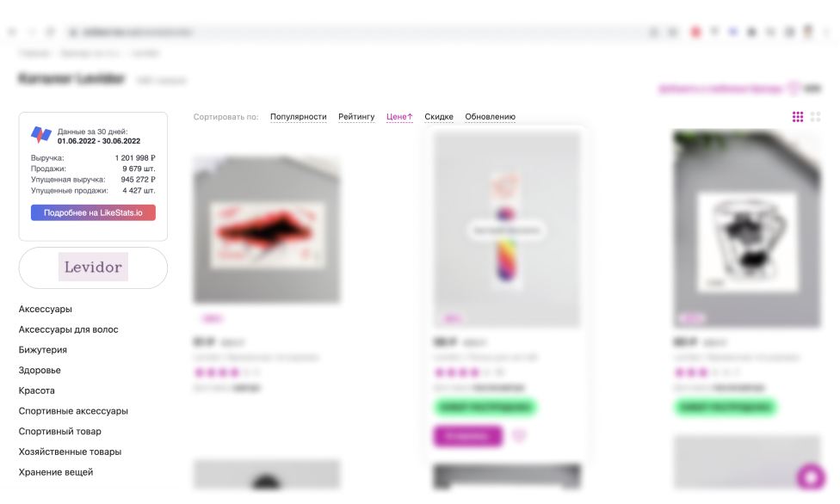Click Подробнее на LikeStats.io button
The height and width of the screenshot is (504, 840).
(x=93, y=212)
